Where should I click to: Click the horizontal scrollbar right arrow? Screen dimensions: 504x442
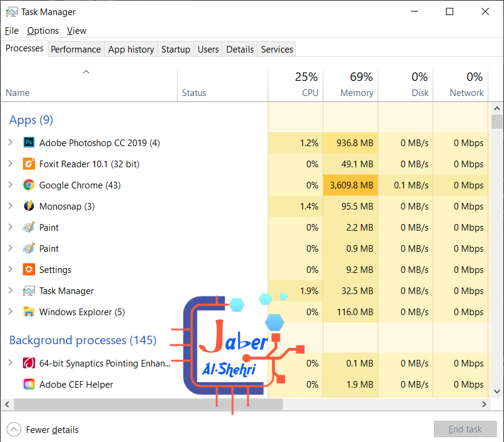click(x=484, y=405)
